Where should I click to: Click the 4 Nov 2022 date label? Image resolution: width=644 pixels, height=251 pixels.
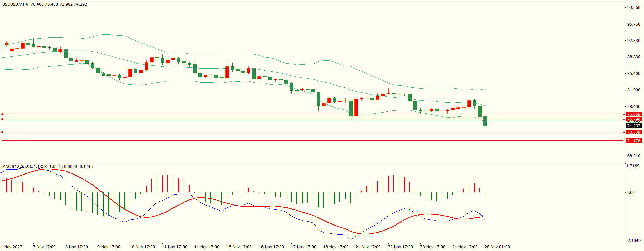[x=11, y=247]
